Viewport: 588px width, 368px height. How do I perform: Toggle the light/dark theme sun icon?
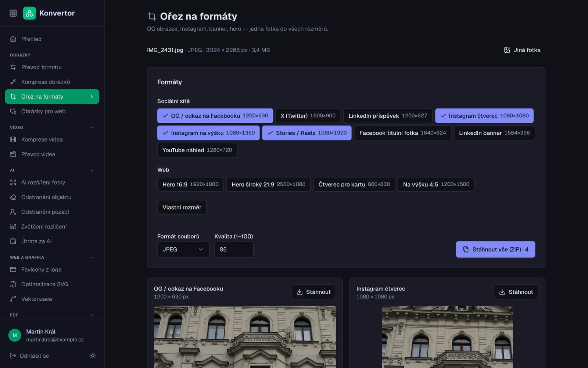(x=93, y=355)
